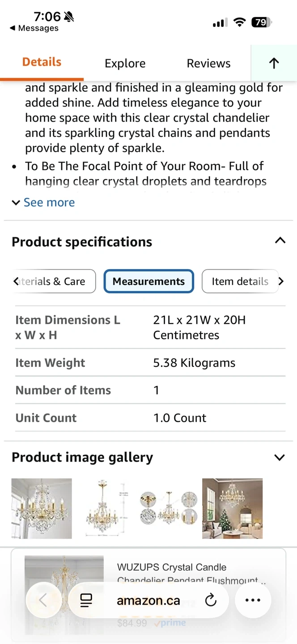297x644 pixels.
Task: Switch to the Explore tab
Action: tap(125, 64)
